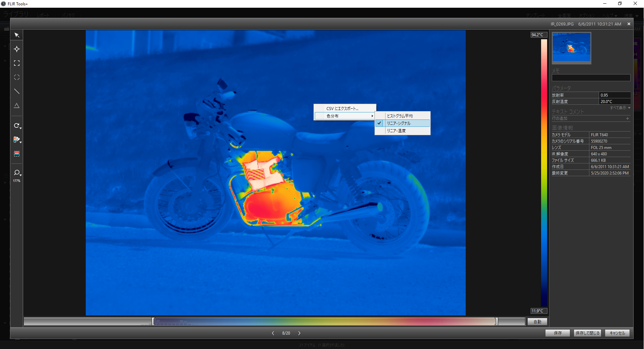Open the zoom level dropdown
This screenshot has height=349, width=644.
click(x=17, y=173)
